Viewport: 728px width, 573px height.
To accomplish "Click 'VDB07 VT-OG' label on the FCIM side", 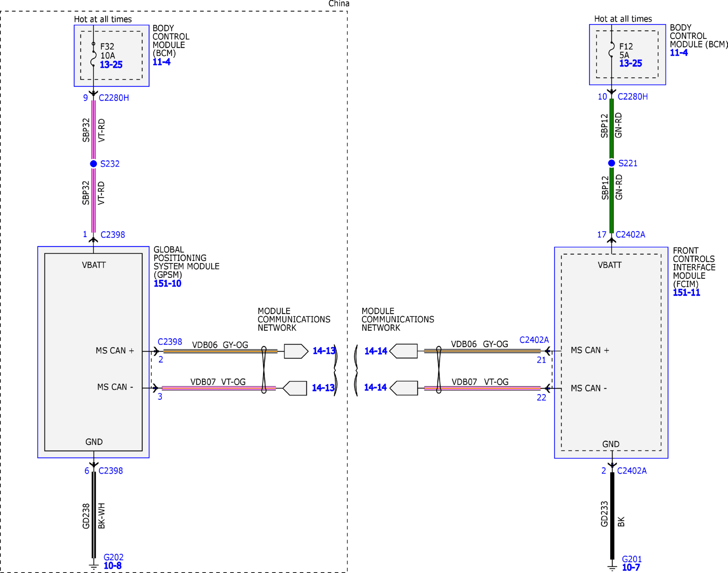I will point(480,382).
